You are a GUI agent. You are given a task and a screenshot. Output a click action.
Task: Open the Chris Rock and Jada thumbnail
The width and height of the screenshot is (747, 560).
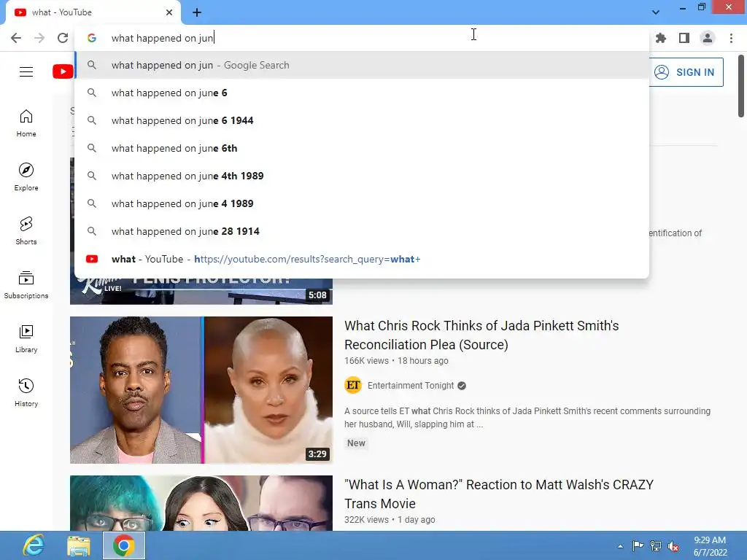coord(201,390)
